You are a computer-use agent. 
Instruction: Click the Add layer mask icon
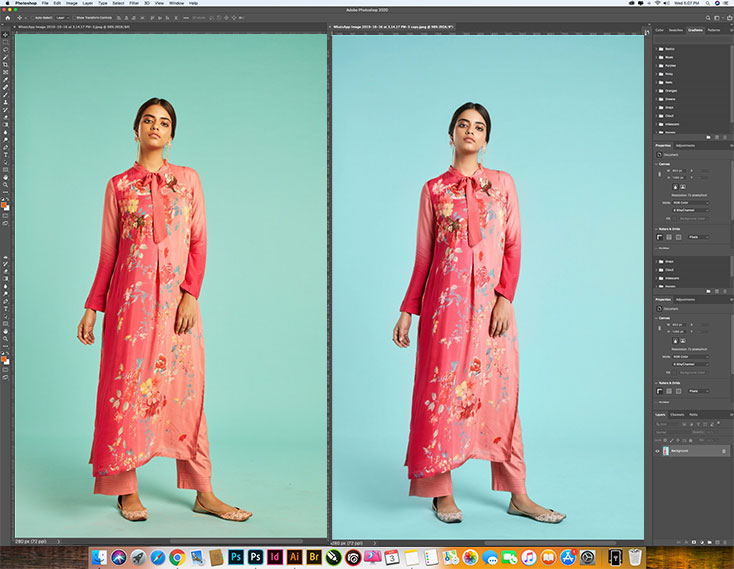tap(694, 542)
